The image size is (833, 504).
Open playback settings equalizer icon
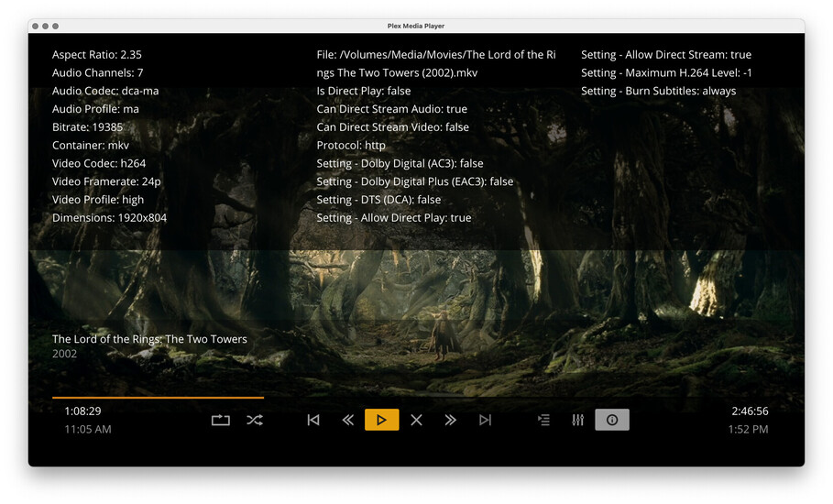578,420
